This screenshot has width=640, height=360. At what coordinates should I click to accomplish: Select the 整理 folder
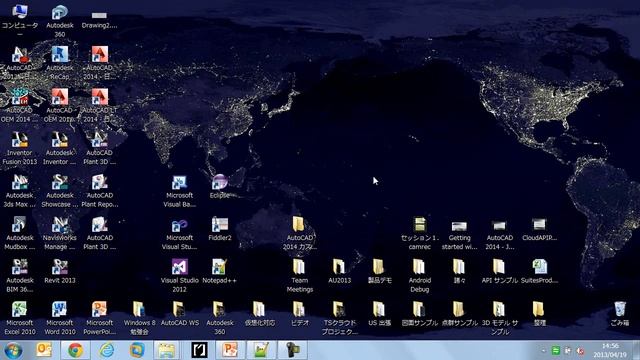[x=539, y=313]
